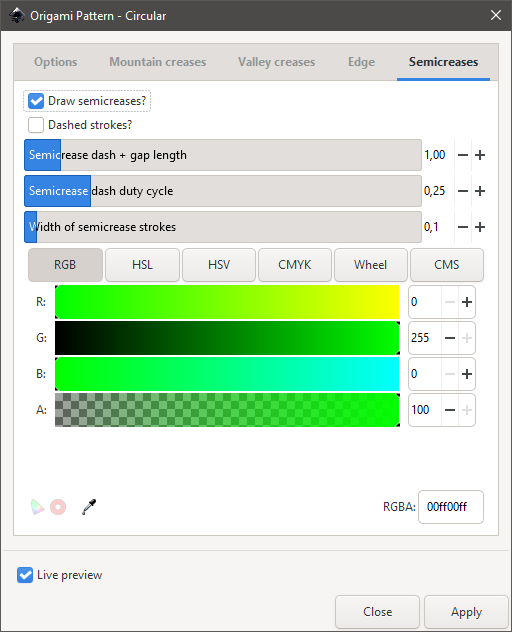
Task: Click the Close button
Action: tap(377, 612)
